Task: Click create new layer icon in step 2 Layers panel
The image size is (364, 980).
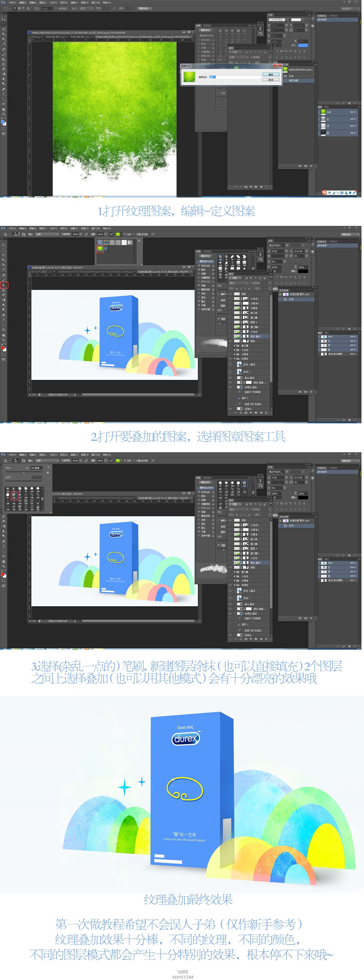Action: pos(261,413)
